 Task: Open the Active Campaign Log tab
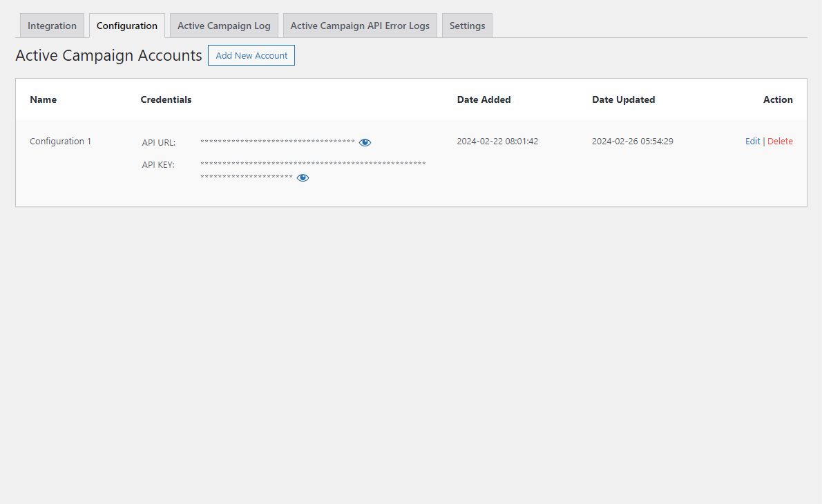224,26
